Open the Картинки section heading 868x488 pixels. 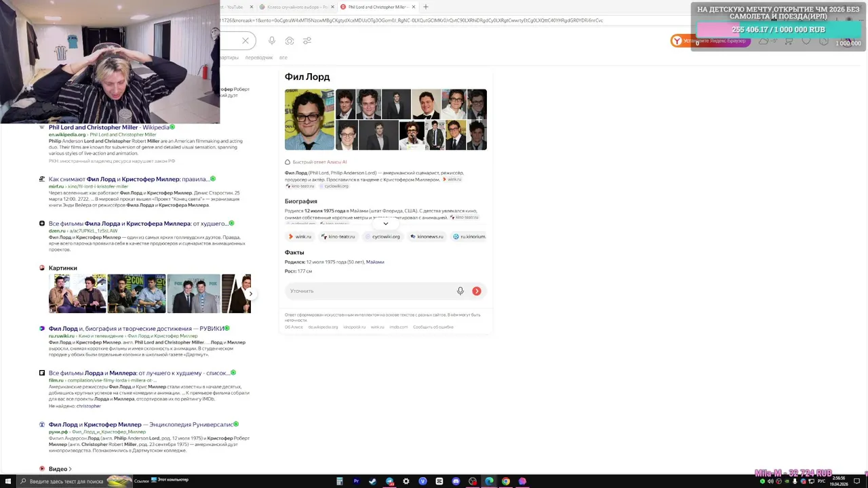(x=62, y=268)
